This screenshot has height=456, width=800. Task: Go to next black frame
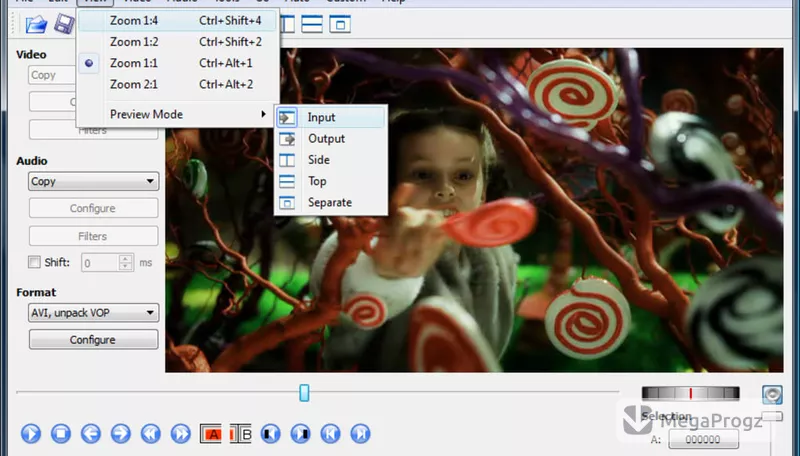pos(301,434)
